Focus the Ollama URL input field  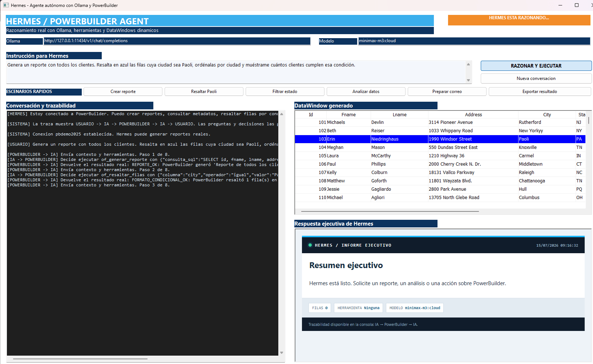(177, 41)
